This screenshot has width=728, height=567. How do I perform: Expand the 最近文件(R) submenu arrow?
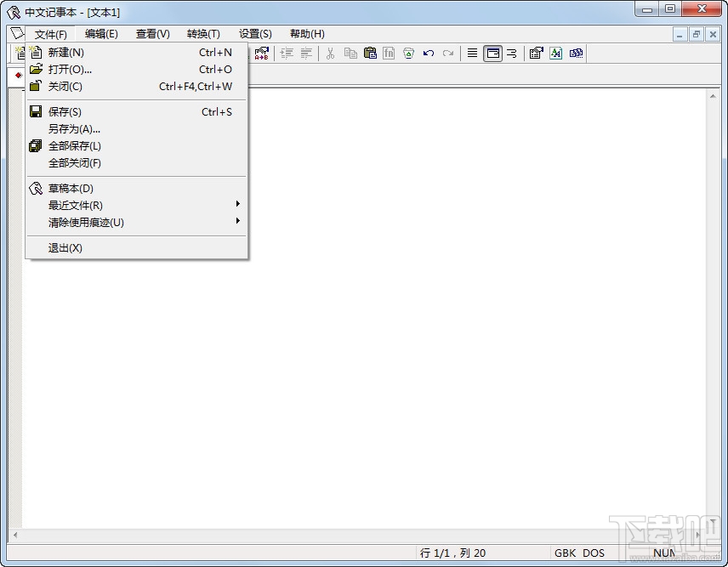click(238, 204)
